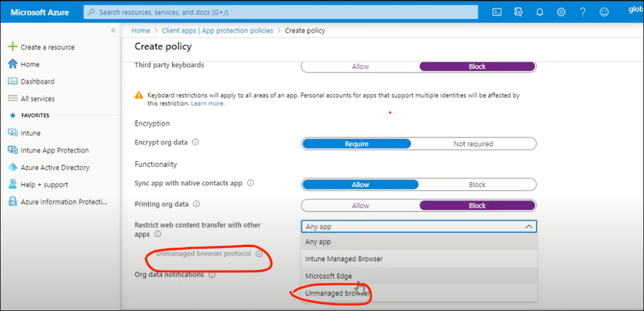Image resolution: width=644 pixels, height=311 pixels.
Task: Click the All services list icon
Action: tap(13, 99)
